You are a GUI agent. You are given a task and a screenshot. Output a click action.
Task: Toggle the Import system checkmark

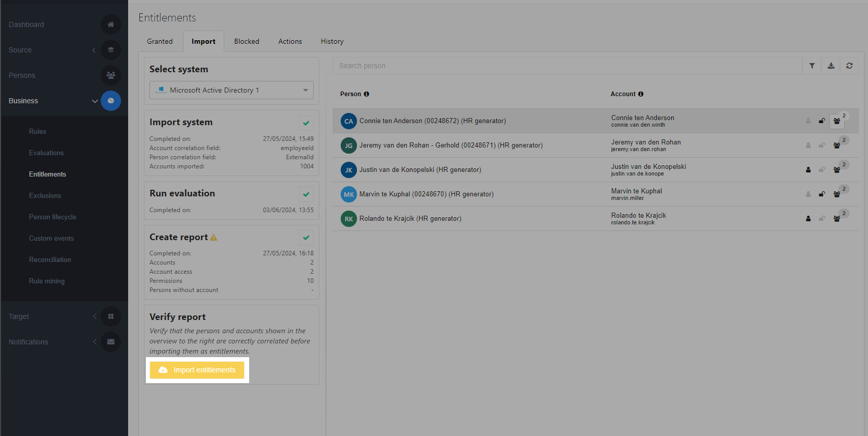[306, 123]
